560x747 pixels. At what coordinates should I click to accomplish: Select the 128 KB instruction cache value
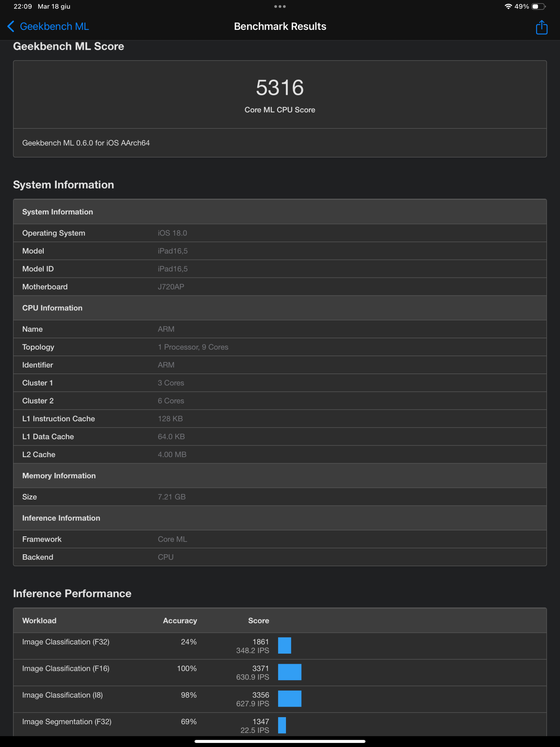(x=170, y=419)
